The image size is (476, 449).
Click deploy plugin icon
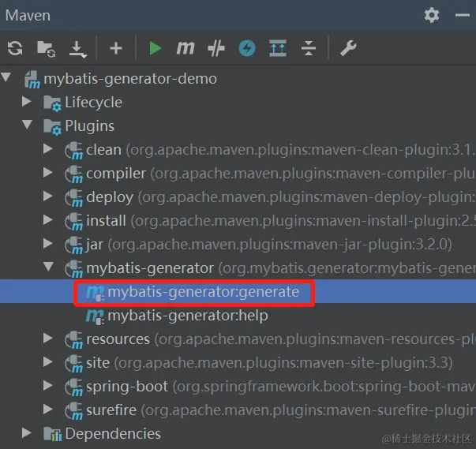[x=73, y=198]
